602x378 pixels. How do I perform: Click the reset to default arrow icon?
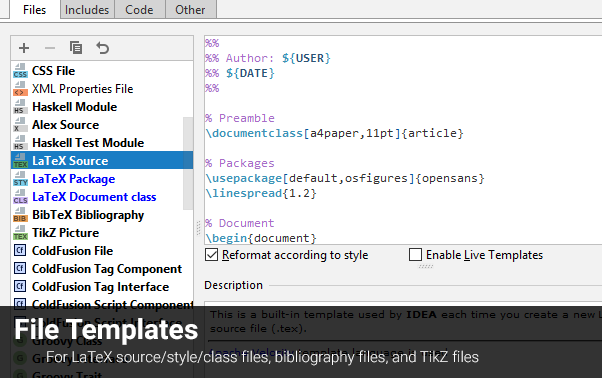[x=103, y=48]
